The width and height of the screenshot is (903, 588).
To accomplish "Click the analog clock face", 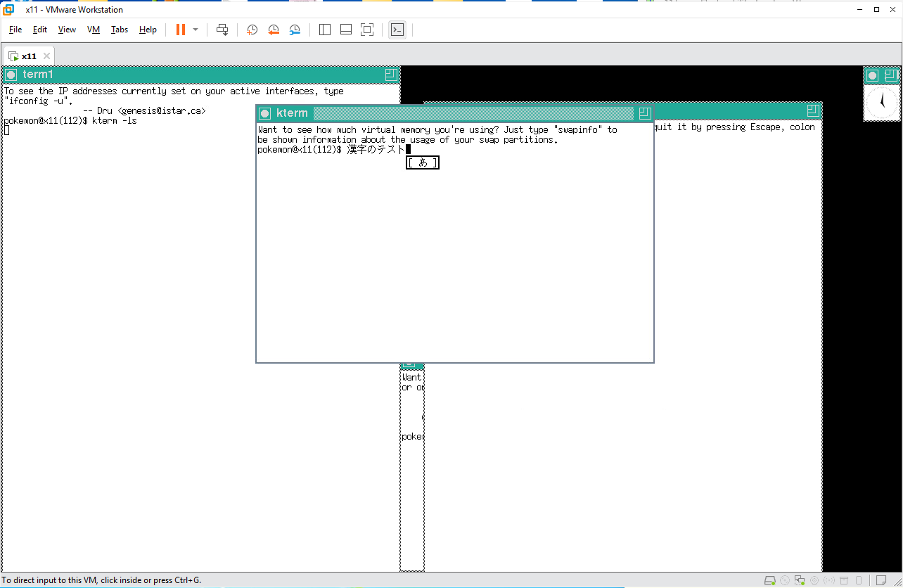I will tap(882, 103).
